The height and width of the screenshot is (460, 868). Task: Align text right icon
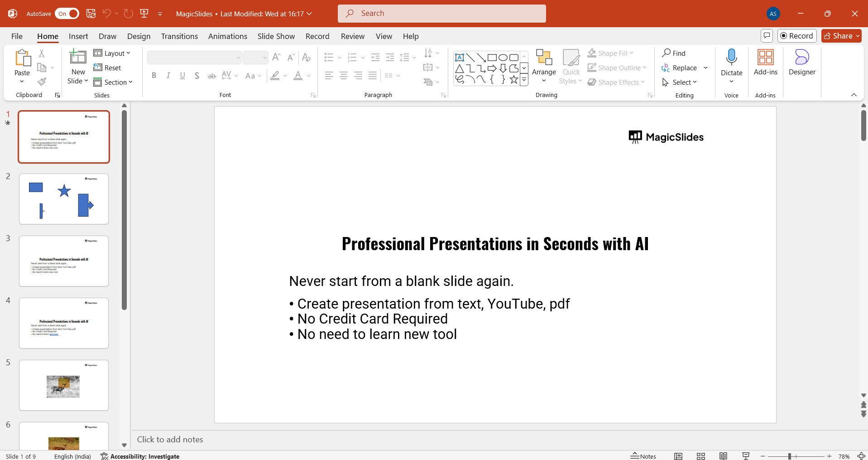(x=358, y=76)
